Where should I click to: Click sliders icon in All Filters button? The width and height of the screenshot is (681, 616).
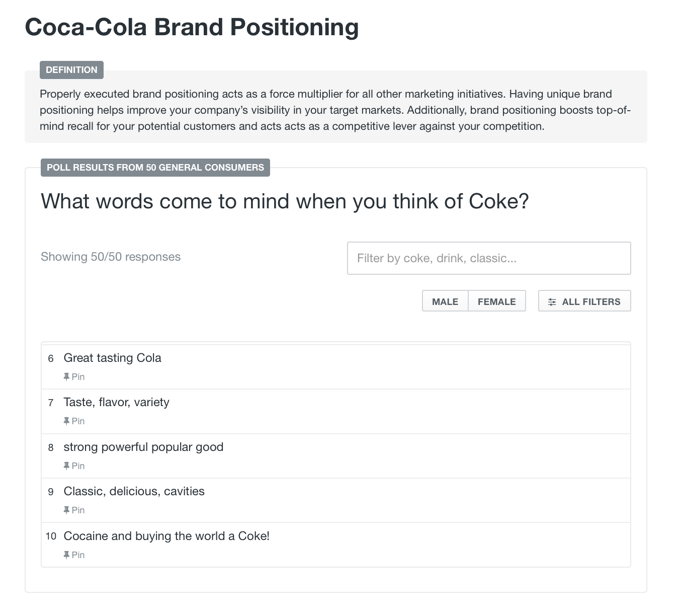[552, 302]
